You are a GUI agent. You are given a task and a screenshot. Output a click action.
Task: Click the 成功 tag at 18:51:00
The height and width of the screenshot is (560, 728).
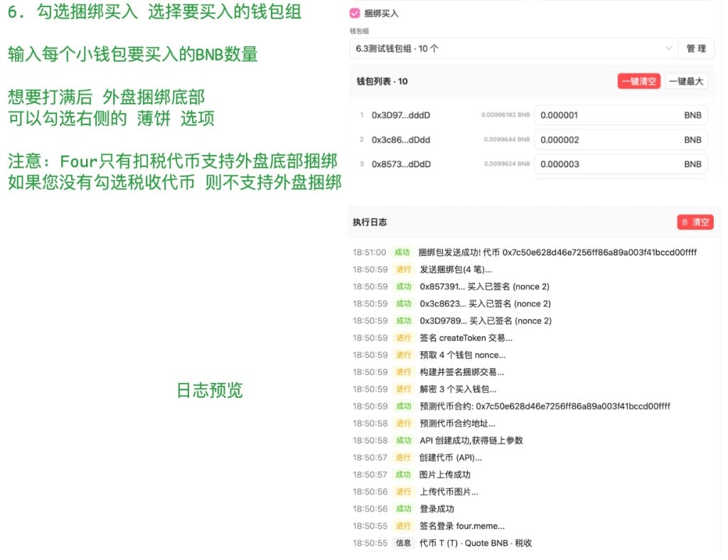tap(402, 252)
